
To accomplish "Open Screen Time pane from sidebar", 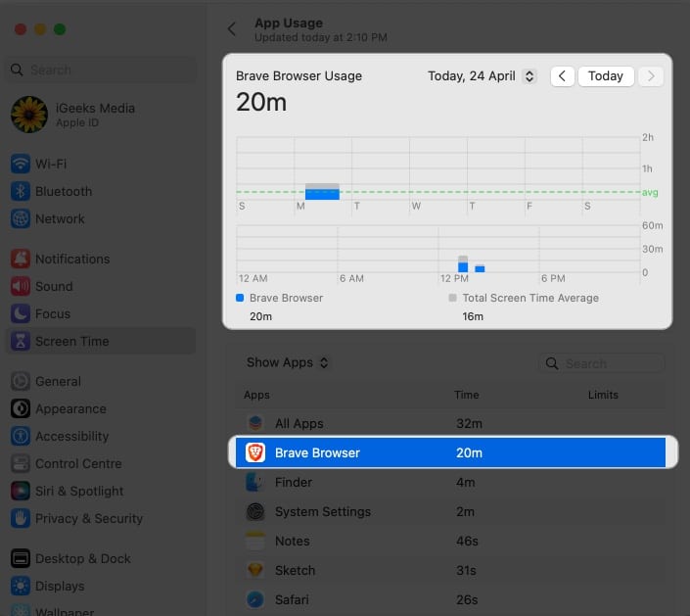I will tap(101, 341).
